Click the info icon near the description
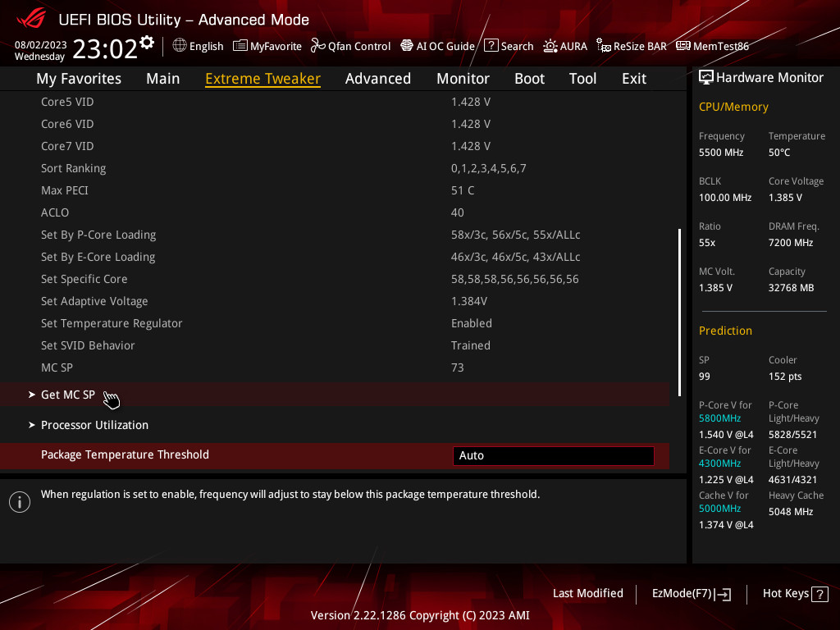The width and height of the screenshot is (840, 630). coord(19,501)
